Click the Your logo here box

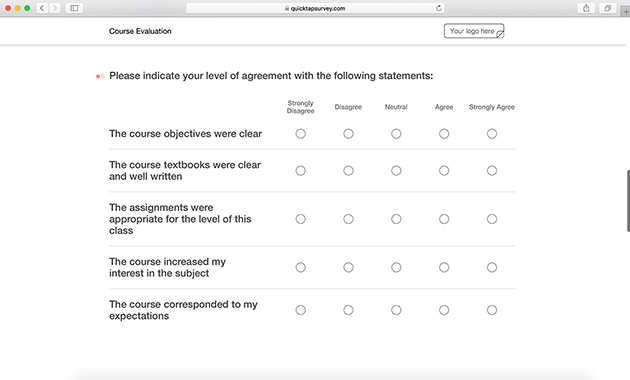pos(474,31)
